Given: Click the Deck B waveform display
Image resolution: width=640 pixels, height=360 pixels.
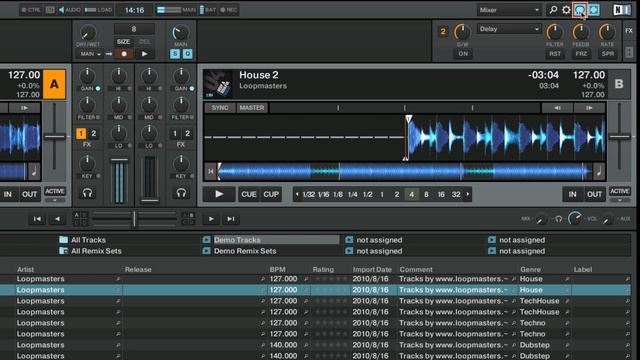Looking at the screenshot, I should click(x=404, y=138).
